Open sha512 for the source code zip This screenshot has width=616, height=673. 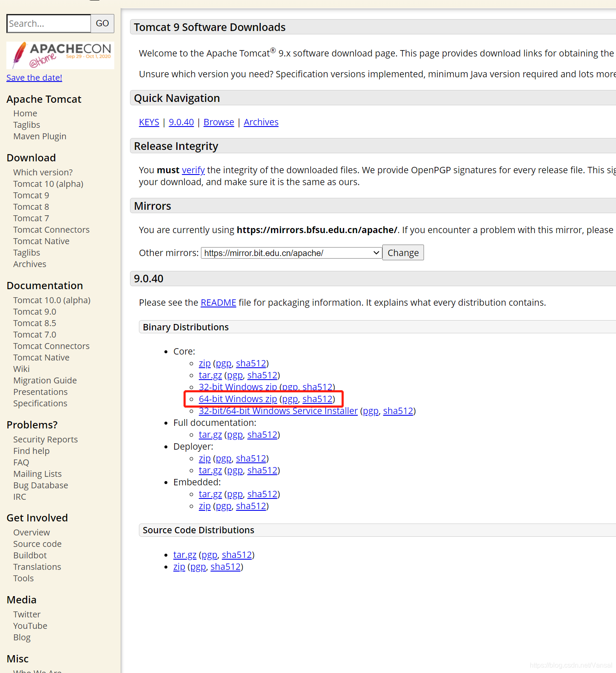pyautogui.click(x=226, y=567)
